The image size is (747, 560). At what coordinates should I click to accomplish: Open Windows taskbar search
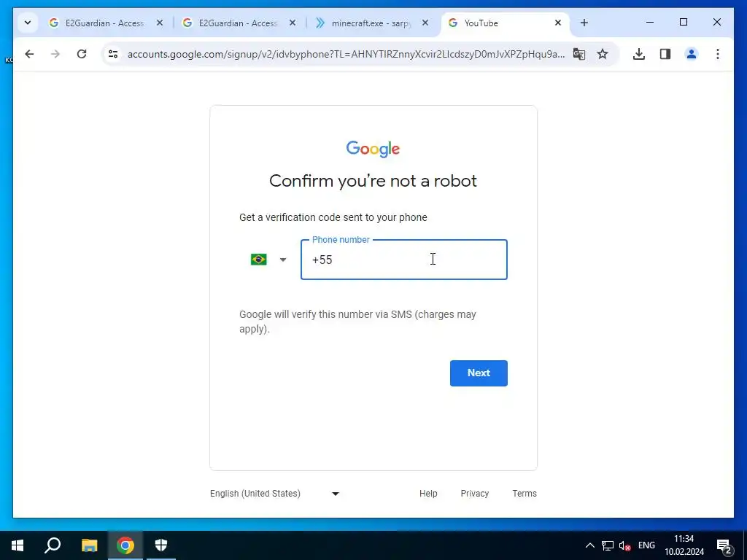tap(53, 545)
